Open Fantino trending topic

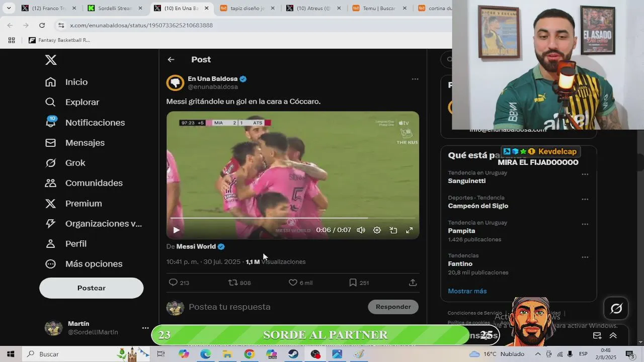point(460,264)
